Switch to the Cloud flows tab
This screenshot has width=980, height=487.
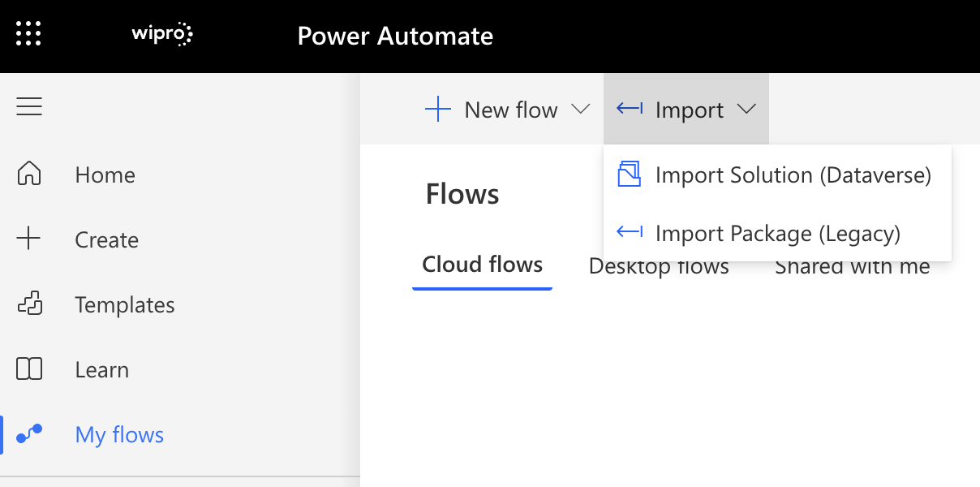coord(483,265)
